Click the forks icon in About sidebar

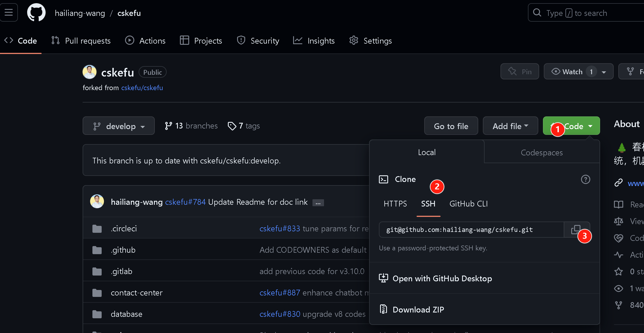pyautogui.click(x=618, y=305)
